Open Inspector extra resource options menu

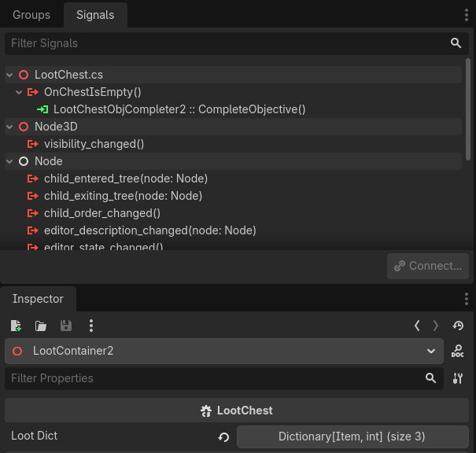91,326
